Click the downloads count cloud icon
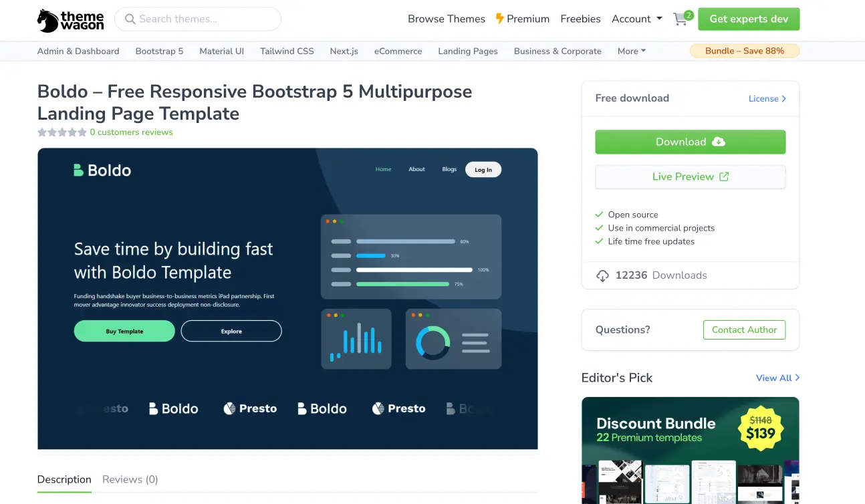 [x=602, y=275]
